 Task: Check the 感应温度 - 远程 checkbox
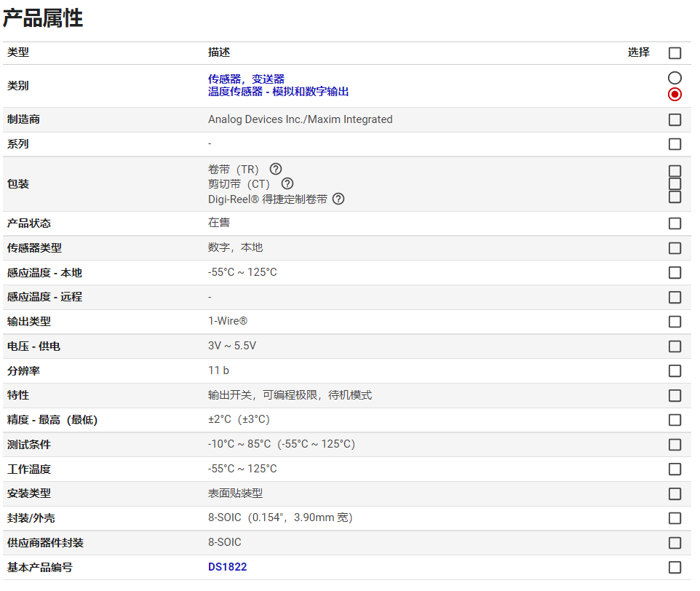pyautogui.click(x=675, y=297)
